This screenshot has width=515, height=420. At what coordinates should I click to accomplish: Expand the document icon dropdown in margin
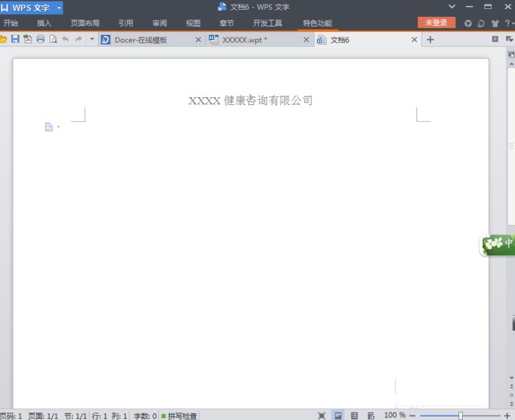(59, 127)
